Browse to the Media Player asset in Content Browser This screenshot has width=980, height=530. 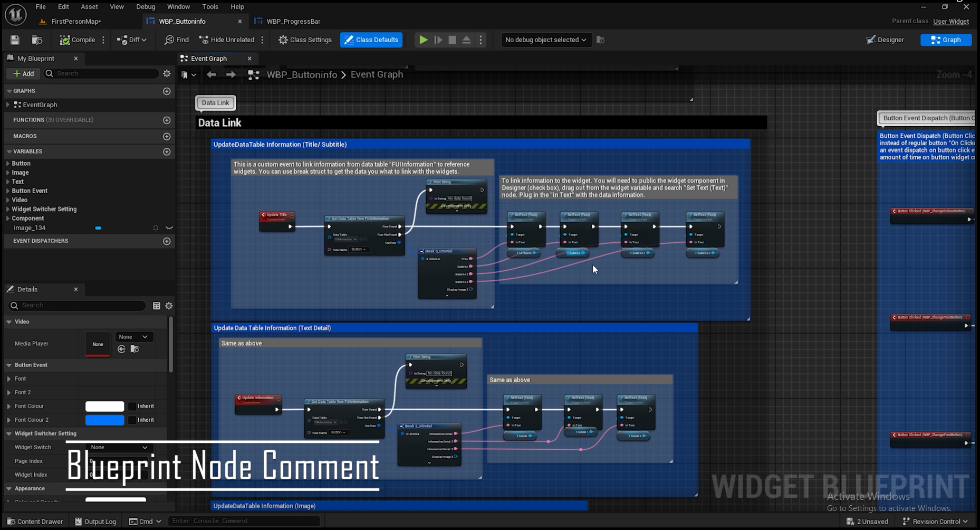(x=134, y=349)
